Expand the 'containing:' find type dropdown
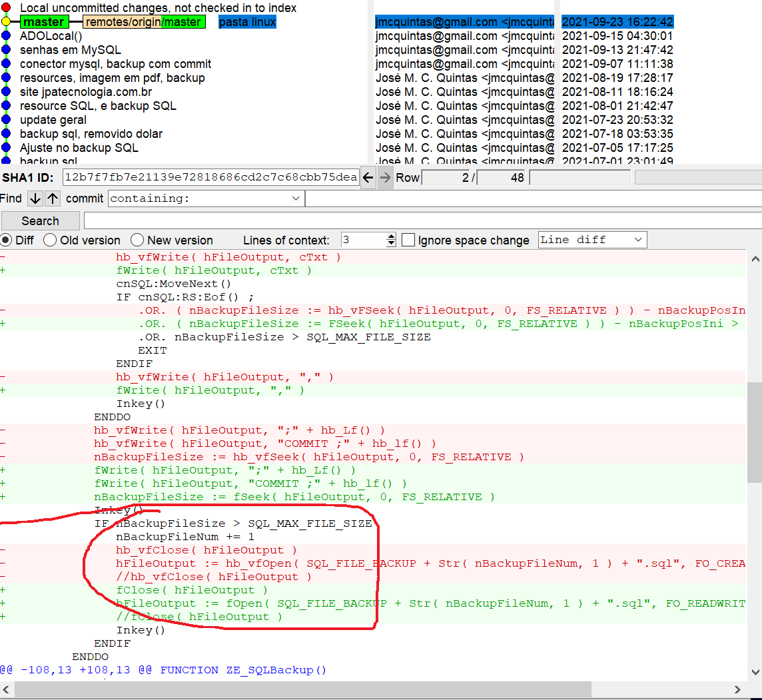Screen dimensions: 762x700 (296, 198)
